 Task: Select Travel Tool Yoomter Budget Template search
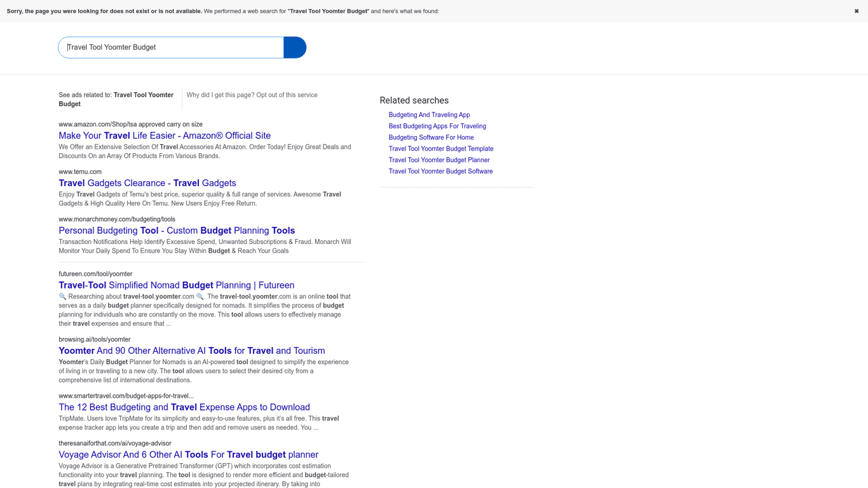pyautogui.click(x=441, y=149)
